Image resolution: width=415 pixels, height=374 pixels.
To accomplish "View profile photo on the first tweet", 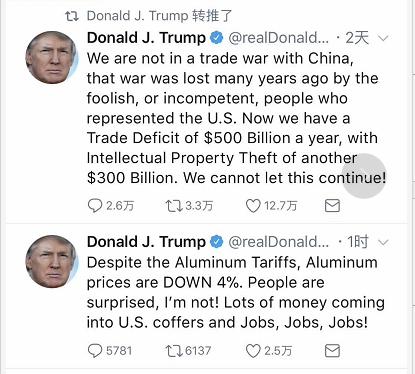I will [52, 57].
